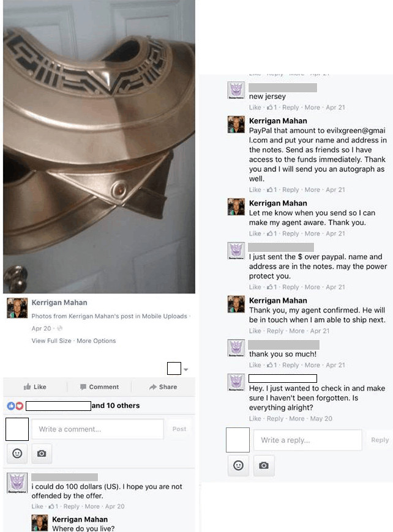The width and height of the screenshot is (393, 532).
Task: Click Reply on the May 20 check-in comment
Action: point(275,418)
